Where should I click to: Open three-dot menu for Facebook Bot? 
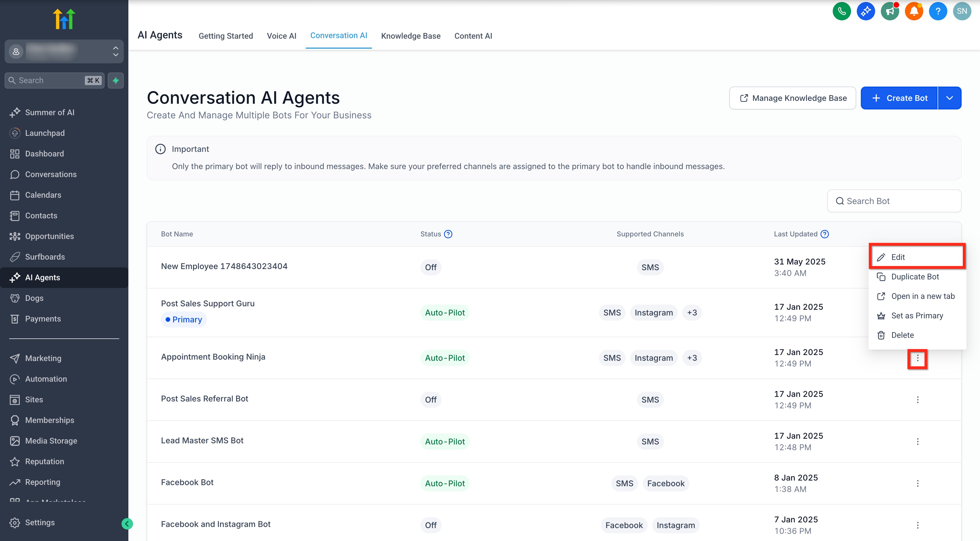click(918, 483)
